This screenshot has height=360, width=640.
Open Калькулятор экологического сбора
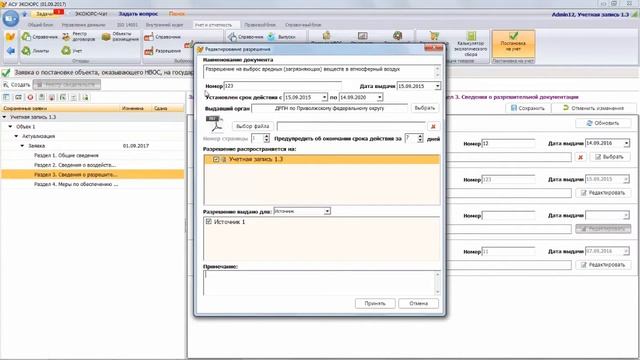[471, 44]
